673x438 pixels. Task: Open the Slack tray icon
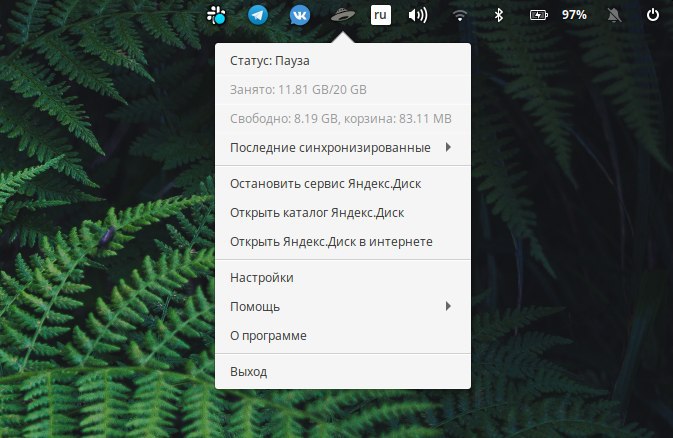pyautogui.click(x=216, y=15)
